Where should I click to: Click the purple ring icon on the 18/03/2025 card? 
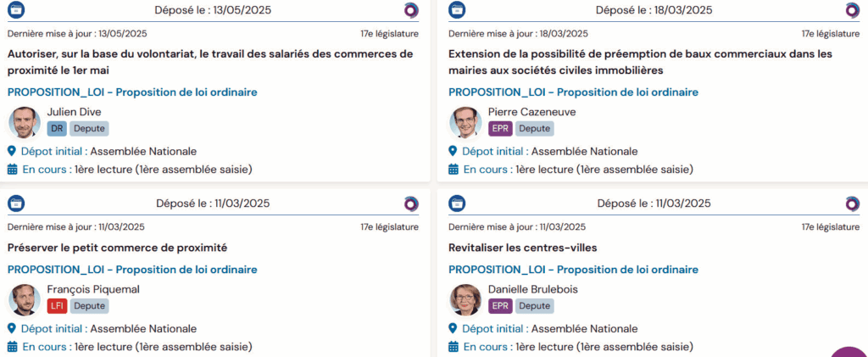(x=852, y=10)
